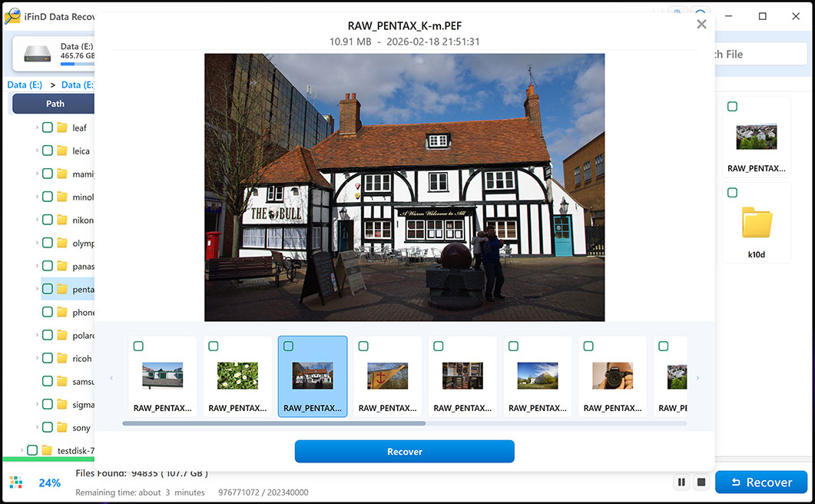Show previous thumbnails with the left arrow
This screenshot has height=504, width=815.
pyautogui.click(x=111, y=378)
